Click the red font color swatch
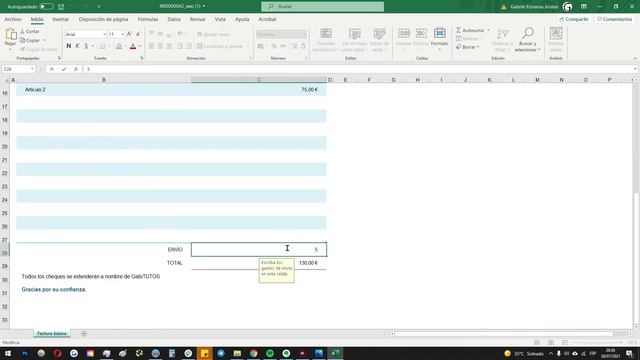Screen dimensions: 640x360 [133, 47]
